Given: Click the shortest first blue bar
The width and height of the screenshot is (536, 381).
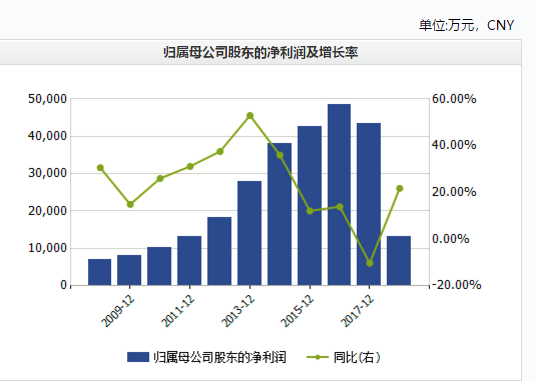Looking at the screenshot, I should pos(99,272).
